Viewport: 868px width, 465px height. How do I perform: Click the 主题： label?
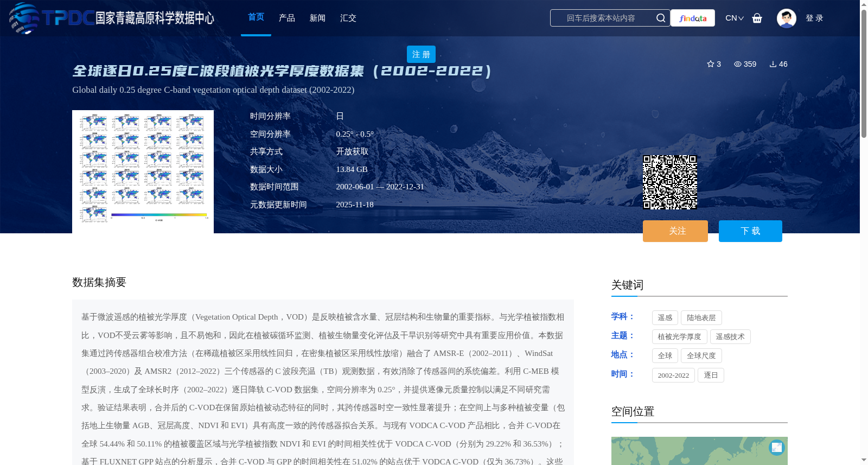coord(623,336)
